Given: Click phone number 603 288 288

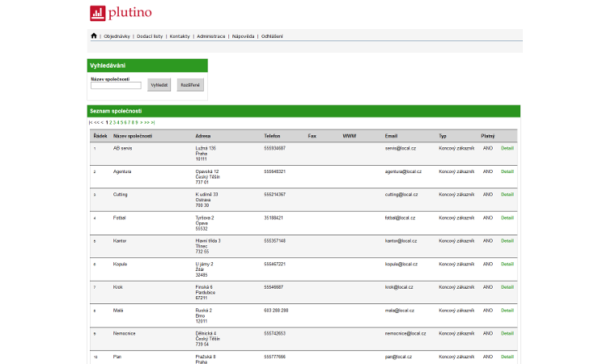Looking at the screenshot, I should (276, 311).
